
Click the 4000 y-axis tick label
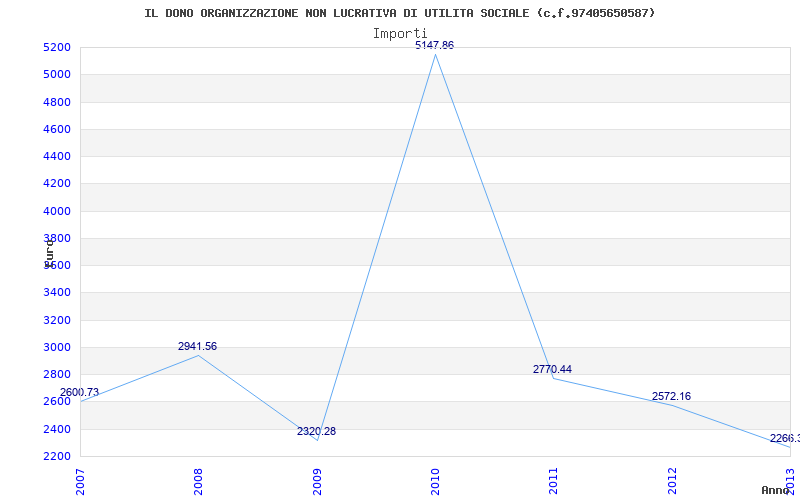tap(55, 211)
